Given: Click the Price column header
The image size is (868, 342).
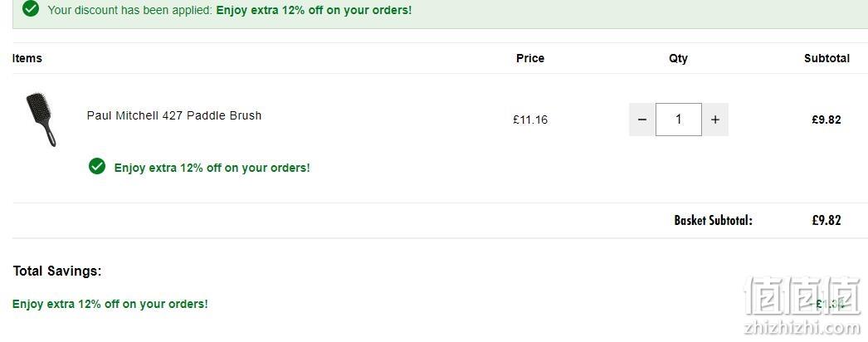Looking at the screenshot, I should (530, 58).
